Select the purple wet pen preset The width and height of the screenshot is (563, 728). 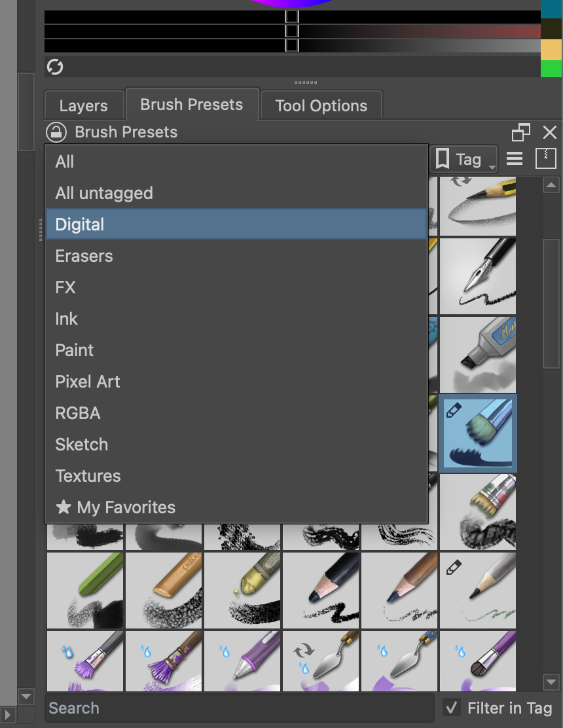(242, 661)
